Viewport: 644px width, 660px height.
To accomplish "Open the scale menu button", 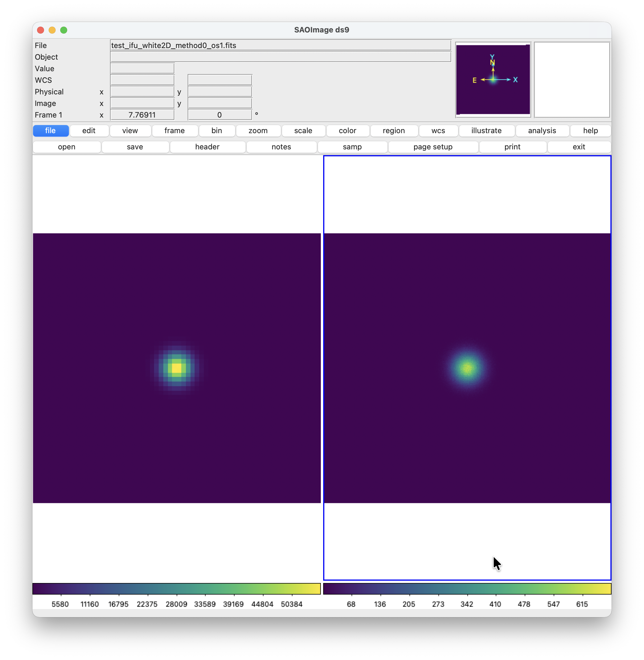I will coord(303,131).
